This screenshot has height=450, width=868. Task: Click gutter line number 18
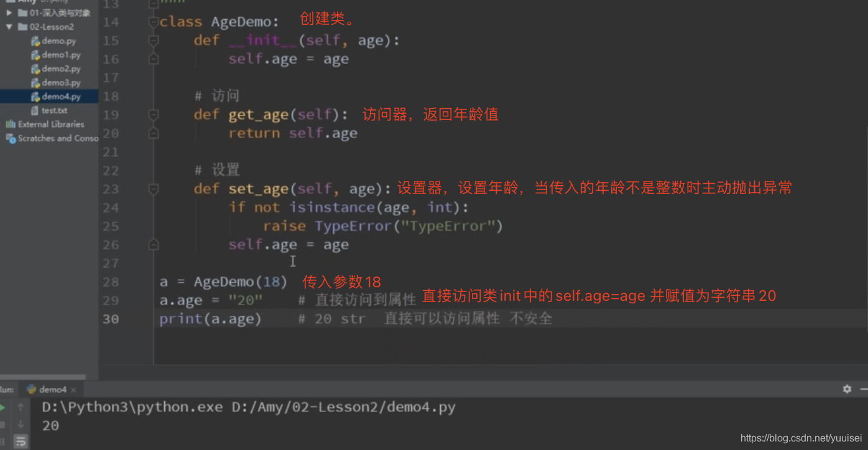pyautogui.click(x=111, y=96)
